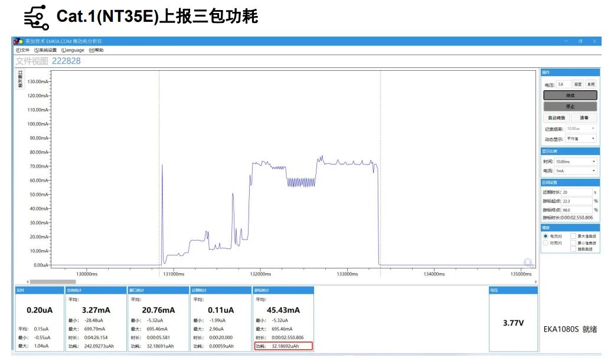
Task: Click the 电压 input field showing 3.8
Action: coord(563,84)
